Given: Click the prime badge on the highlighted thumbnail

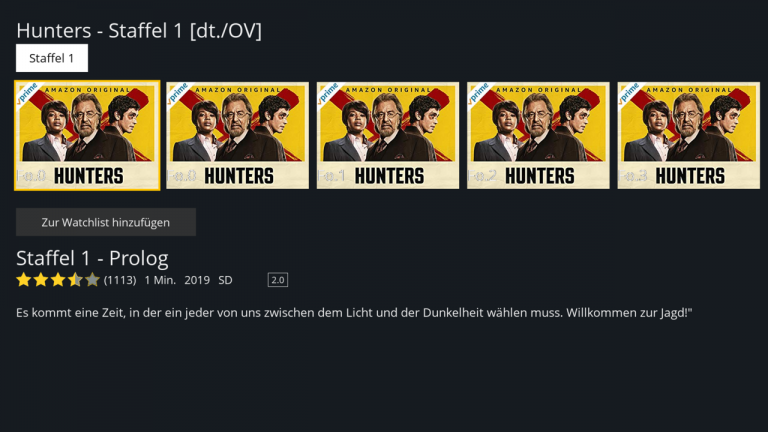Looking at the screenshot, I should coord(27,93).
